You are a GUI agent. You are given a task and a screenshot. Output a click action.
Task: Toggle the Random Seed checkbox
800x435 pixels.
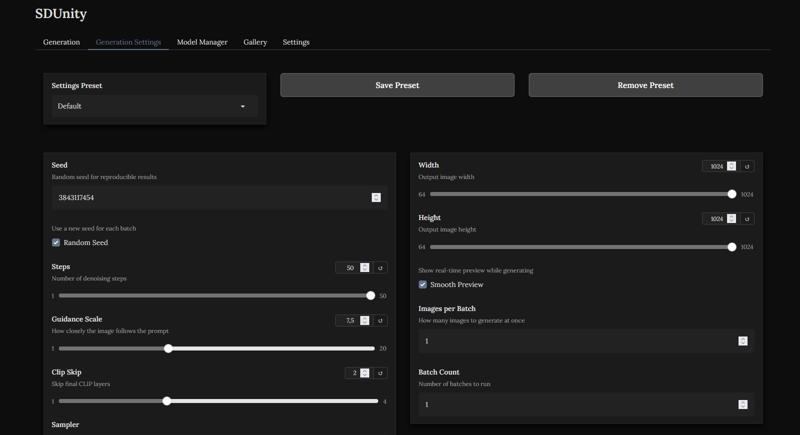56,242
